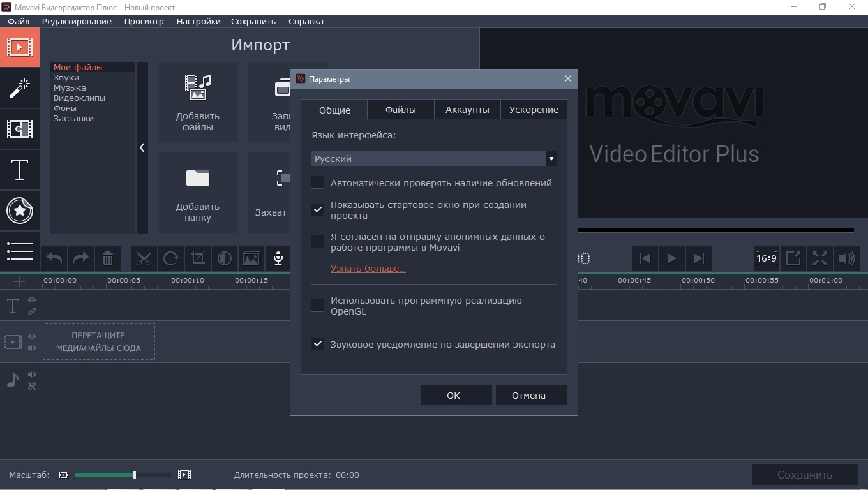Open the color adjustments tool
The width and height of the screenshot is (868, 490).
[224, 258]
